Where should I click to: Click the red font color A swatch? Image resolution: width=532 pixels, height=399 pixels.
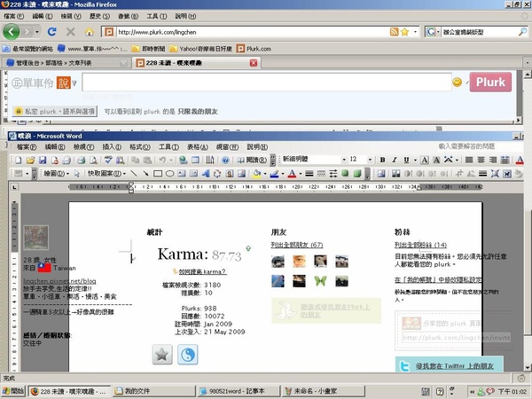(292, 174)
